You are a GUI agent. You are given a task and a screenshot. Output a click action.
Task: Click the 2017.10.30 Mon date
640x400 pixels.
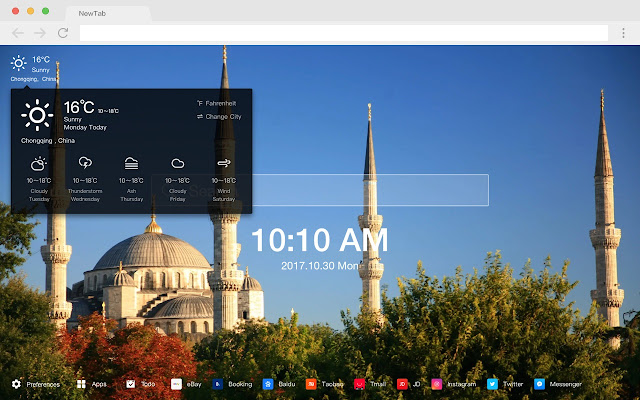click(x=320, y=266)
